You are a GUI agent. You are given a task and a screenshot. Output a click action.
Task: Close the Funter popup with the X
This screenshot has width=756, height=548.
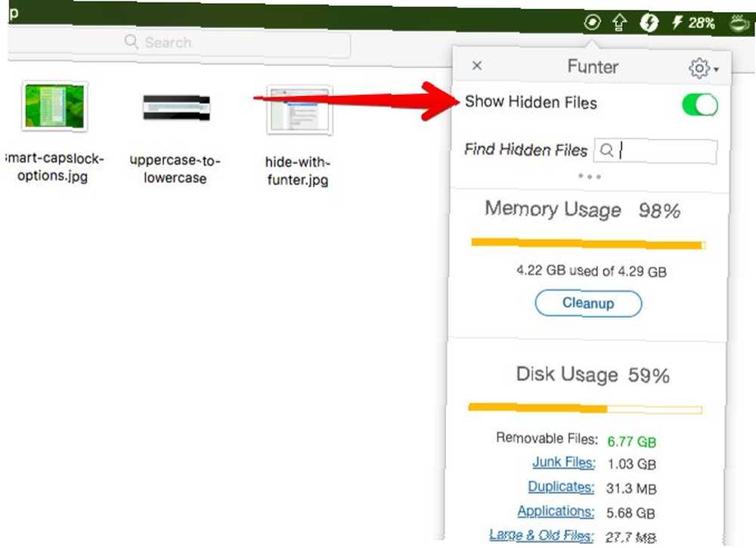pyautogui.click(x=477, y=66)
